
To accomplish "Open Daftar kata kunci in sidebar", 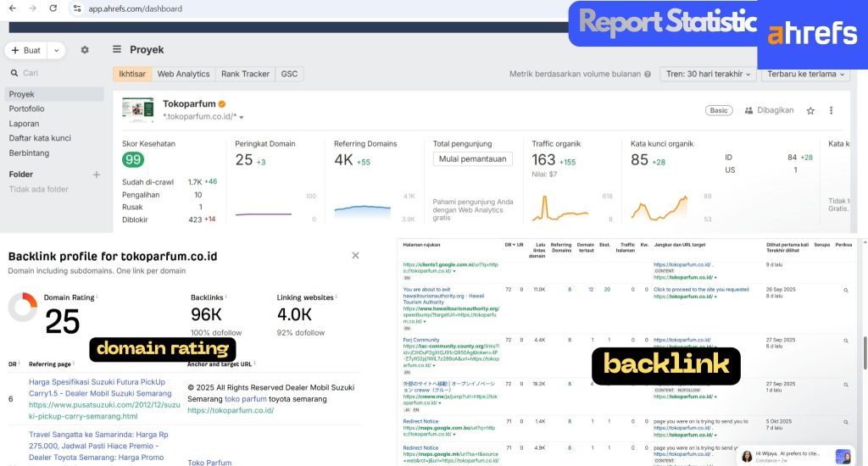I will (39, 138).
